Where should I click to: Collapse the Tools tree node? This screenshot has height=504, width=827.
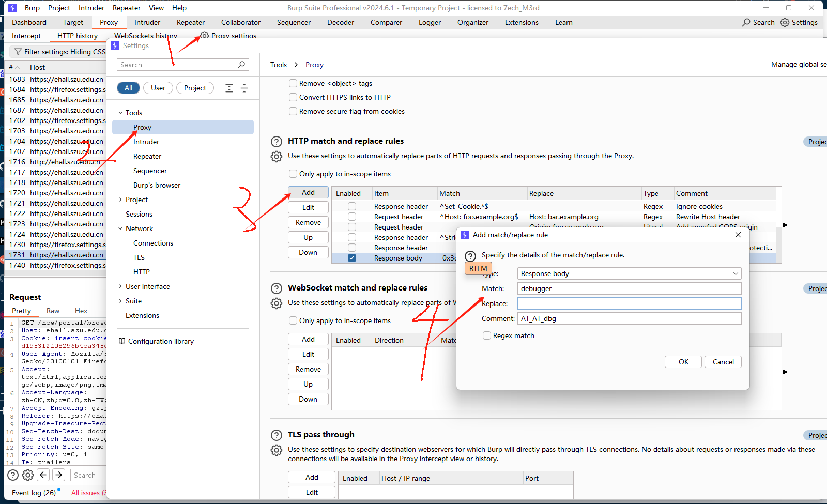click(120, 113)
